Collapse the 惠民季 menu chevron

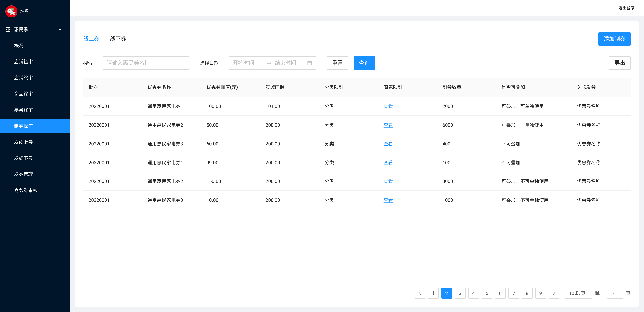click(60, 29)
